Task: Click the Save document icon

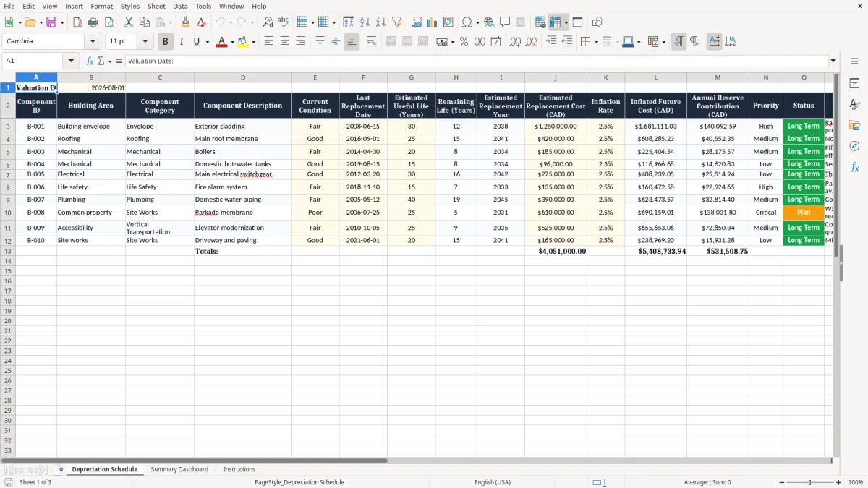Action: [51, 22]
